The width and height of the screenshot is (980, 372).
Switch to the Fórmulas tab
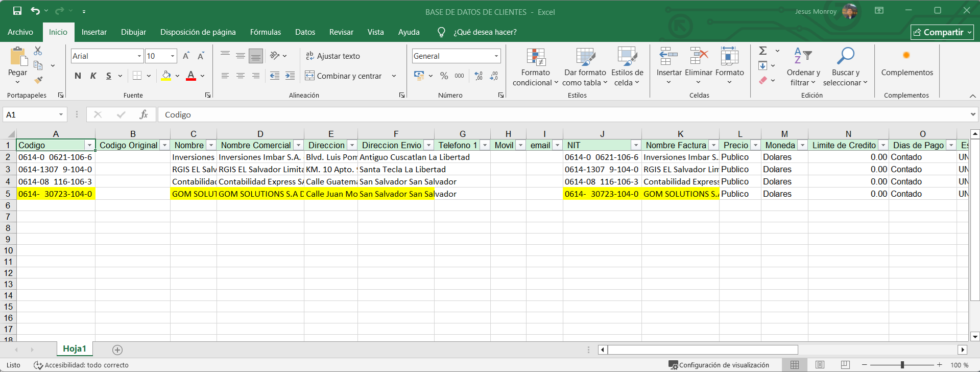tap(266, 32)
